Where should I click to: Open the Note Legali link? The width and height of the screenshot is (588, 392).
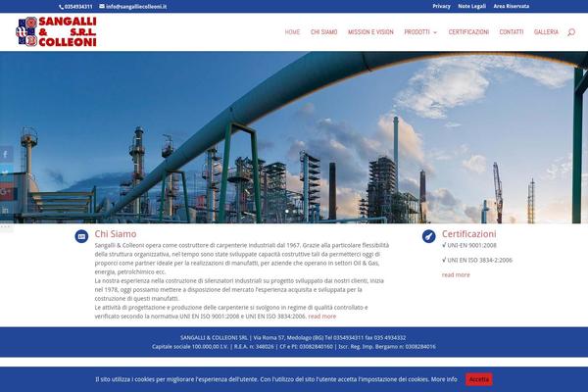[471, 6]
